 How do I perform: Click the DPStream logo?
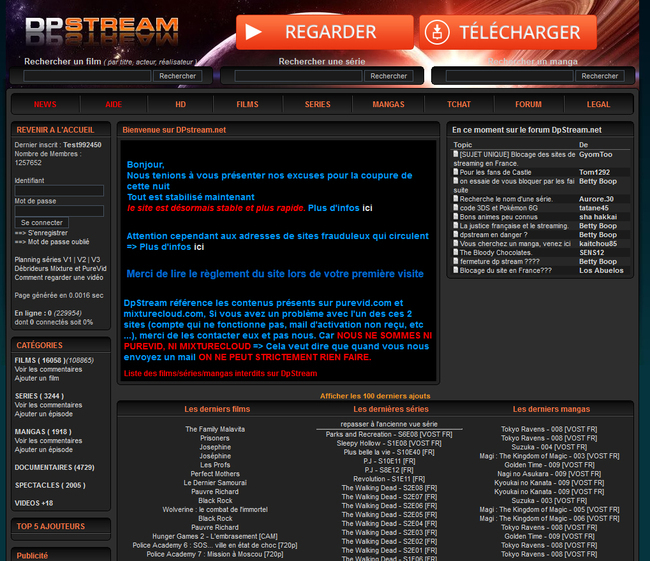coord(102,31)
